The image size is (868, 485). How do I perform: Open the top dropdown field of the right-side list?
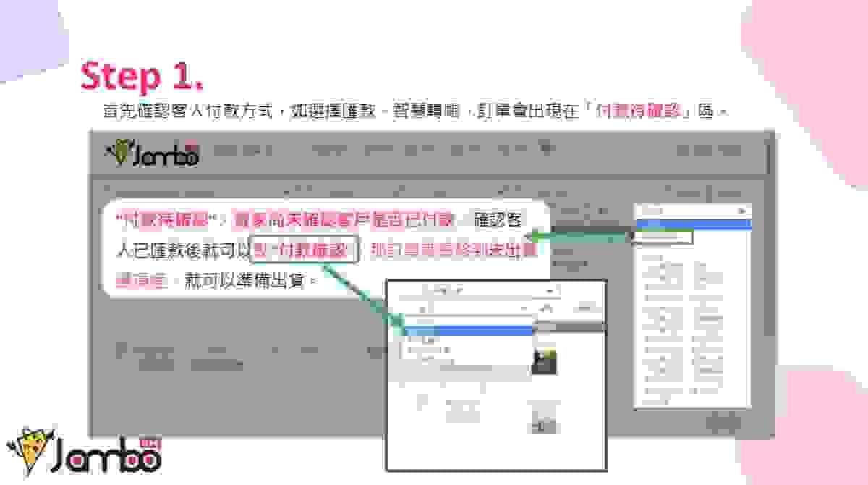[692, 211]
